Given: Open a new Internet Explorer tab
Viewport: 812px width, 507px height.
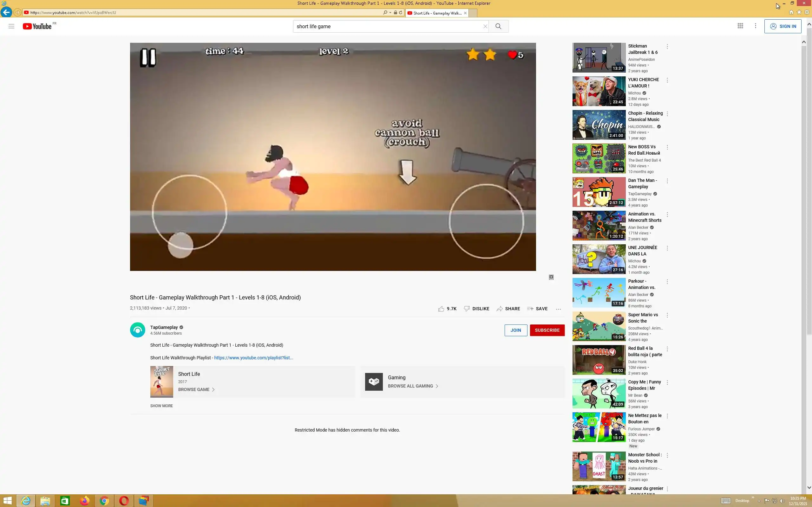Looking at the screenshot, I should coord(472,13).
